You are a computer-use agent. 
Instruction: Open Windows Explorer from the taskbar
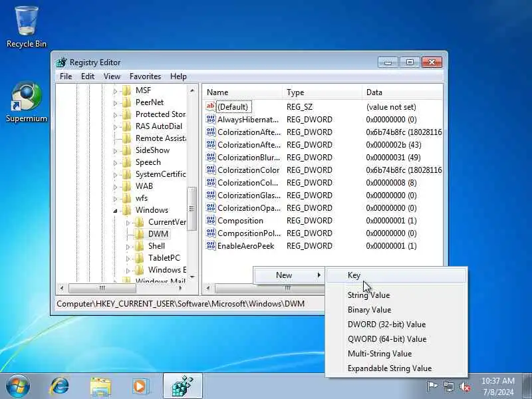pyautogui.click(x=100, y=386)
